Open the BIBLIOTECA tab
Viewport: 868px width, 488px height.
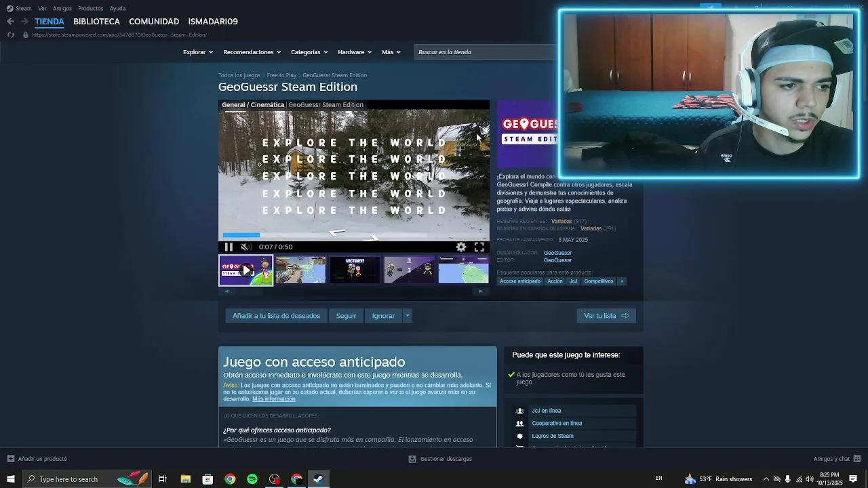tap(96, 21)
